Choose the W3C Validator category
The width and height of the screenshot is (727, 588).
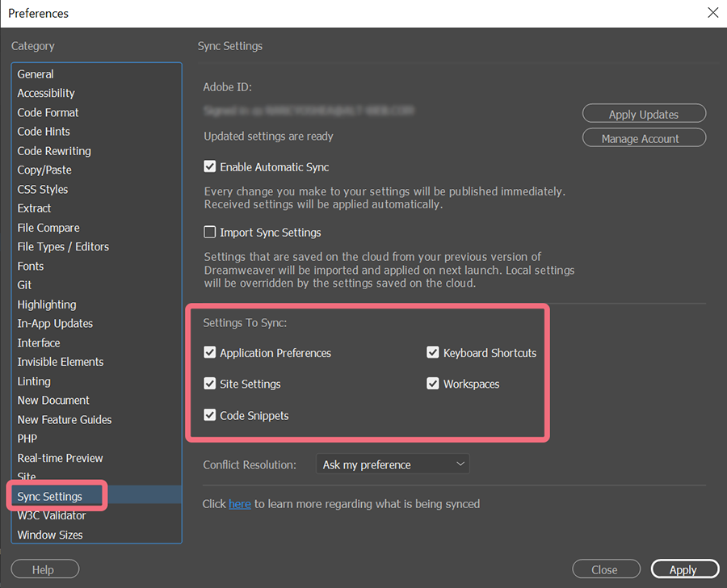click(52, 515)
